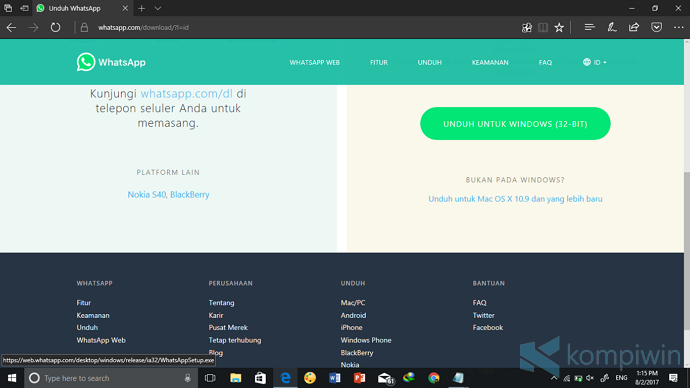Open footer Twitter link
690x388 pixels.
(x=483, y=315)
